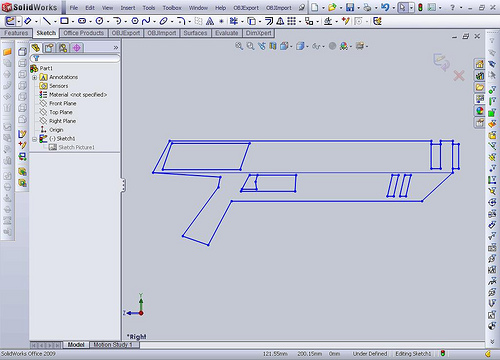
Task: Click the panel splitter handle
Action: [x=123, y=185]
